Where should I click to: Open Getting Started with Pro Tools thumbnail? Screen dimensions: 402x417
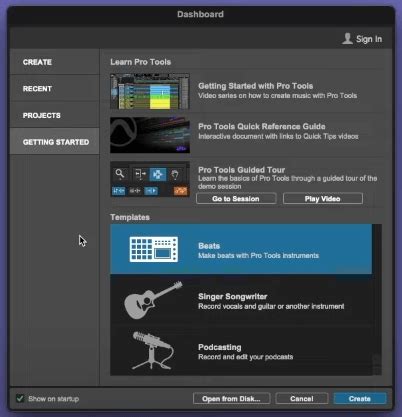coord(150,91)
